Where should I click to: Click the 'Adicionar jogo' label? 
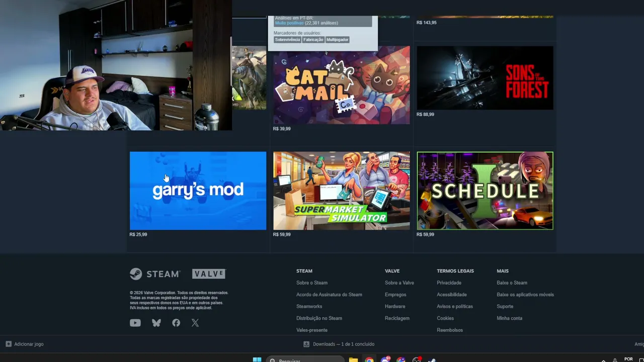[29, 344]
